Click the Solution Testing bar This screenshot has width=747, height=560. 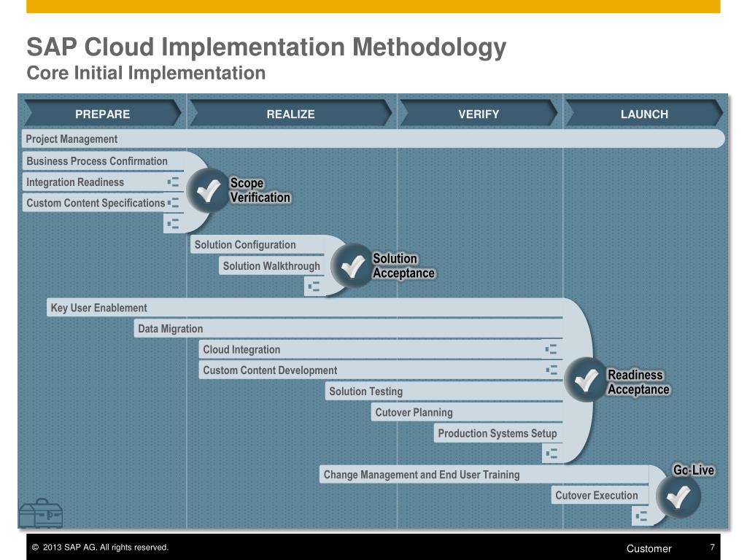click(444, 392)
